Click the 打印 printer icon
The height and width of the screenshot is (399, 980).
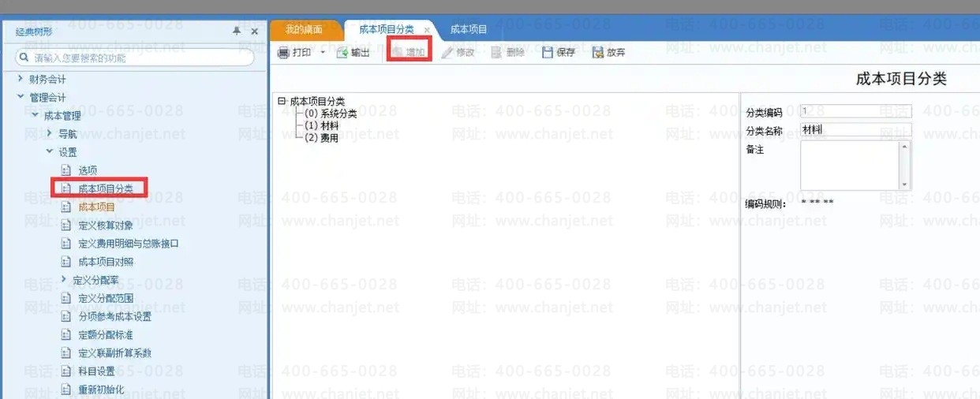283,53
